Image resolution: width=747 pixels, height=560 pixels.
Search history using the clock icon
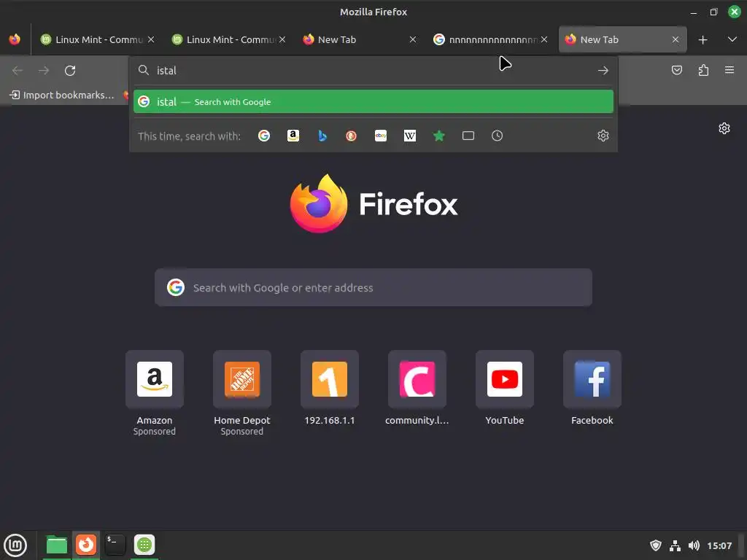[x=497, y=136]
